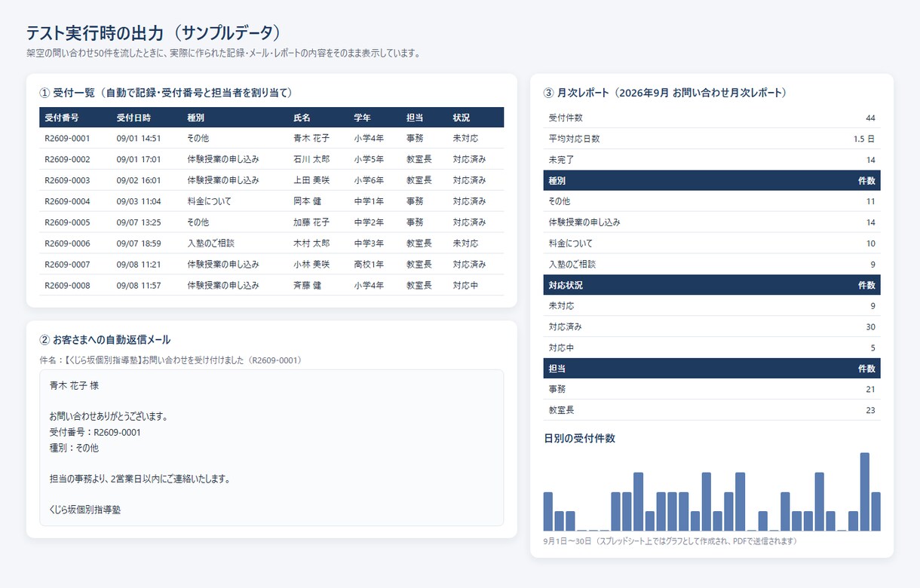Click the date 09/08 11:57
The height and width of the screenshot is (588, 920).
[x=139, y=286]
